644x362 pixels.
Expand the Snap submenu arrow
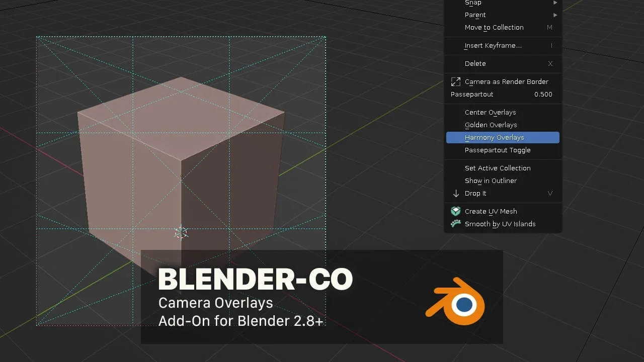(555, 3)
